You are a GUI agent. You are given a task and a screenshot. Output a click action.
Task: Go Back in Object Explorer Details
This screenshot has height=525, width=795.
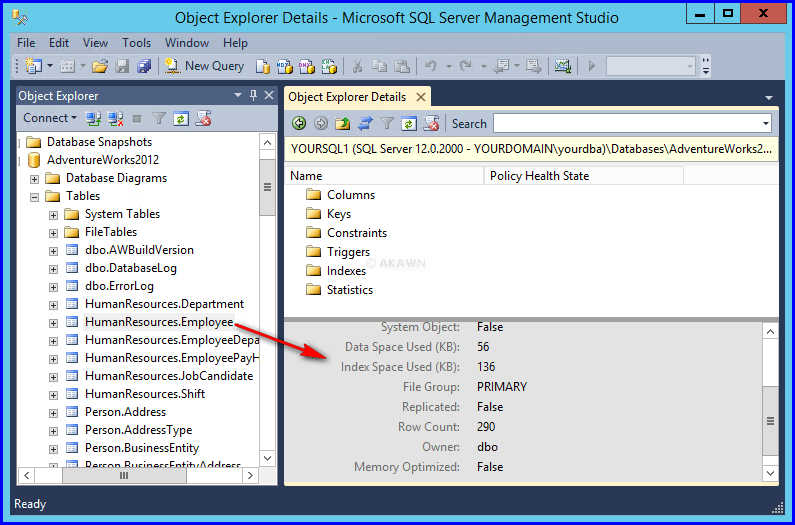coord(299,123)
